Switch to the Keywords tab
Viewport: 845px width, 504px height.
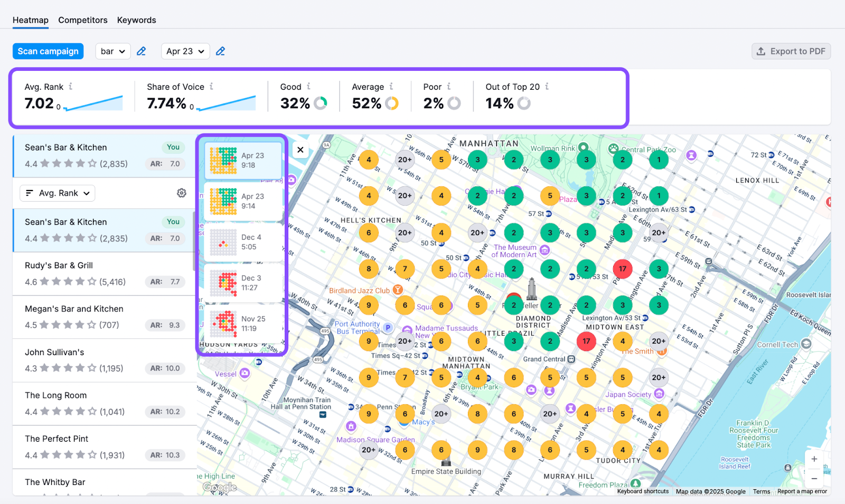136,20
